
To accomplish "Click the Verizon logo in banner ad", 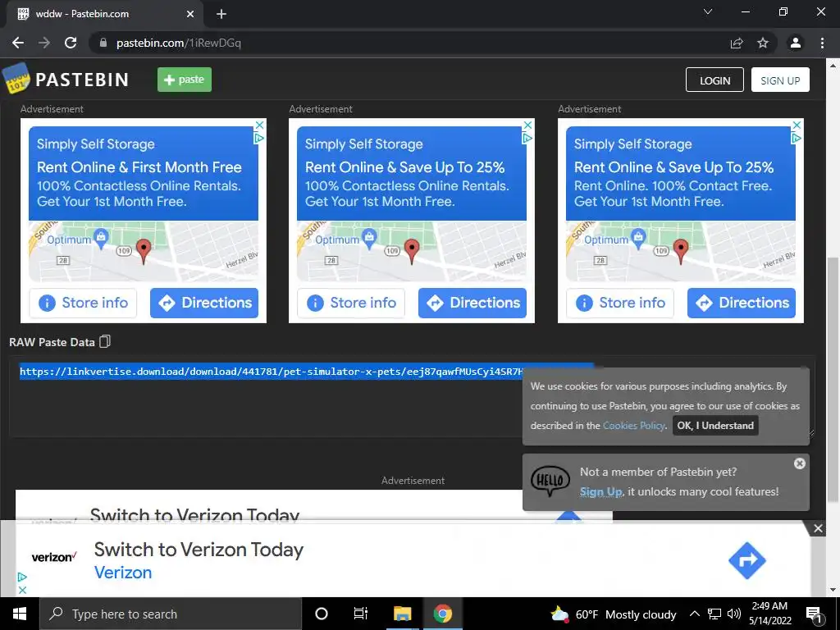I will pos(53,557).
